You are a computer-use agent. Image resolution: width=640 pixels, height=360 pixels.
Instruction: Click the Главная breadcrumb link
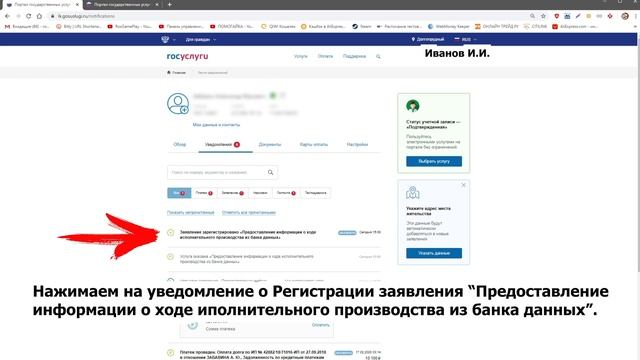click(x=176, y=73)
